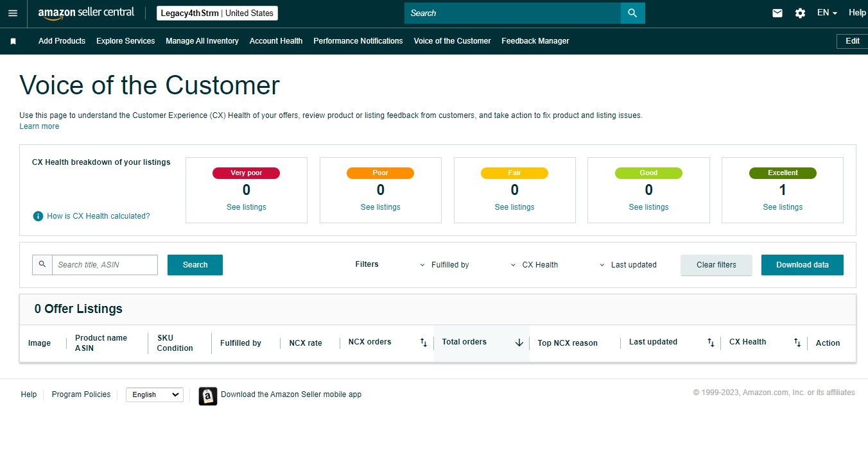This screenshot has height=458, width=868.
Task: Click the bookmark icon in navigation bar
Action: click(x=13, y=41)
